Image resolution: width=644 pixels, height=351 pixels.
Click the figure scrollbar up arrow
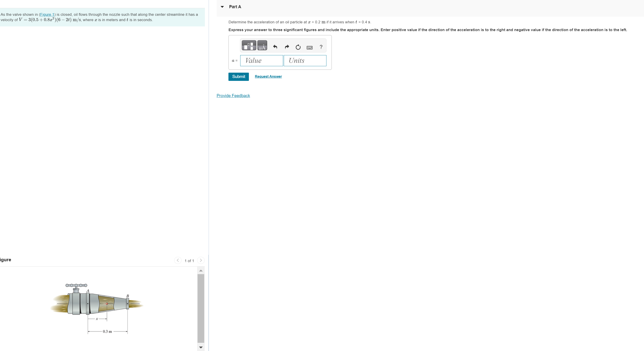tap(201, 271)
